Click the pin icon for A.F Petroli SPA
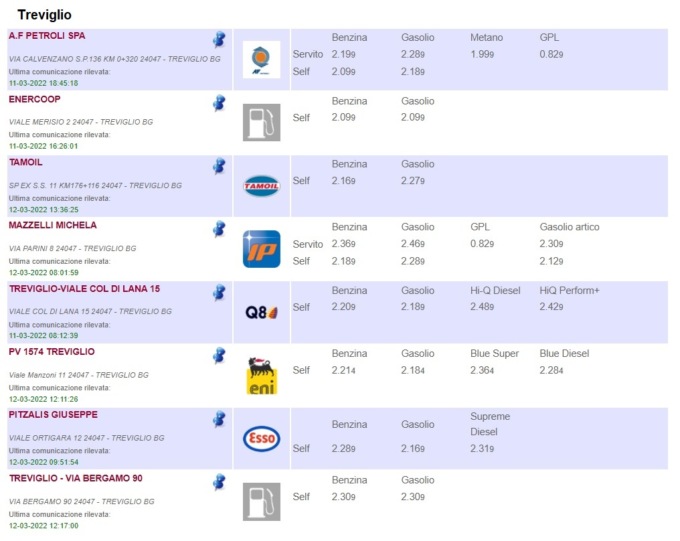Image resolution: width=680 pixels, height=541 pixels. coord(219,39)
